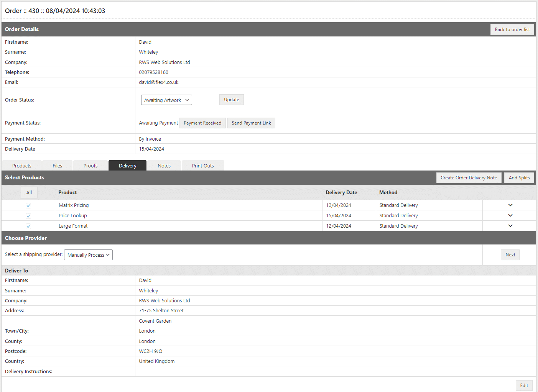538x392 pixels.
Task: Toggle the Large Format checkbox
Action: [28, 226]
